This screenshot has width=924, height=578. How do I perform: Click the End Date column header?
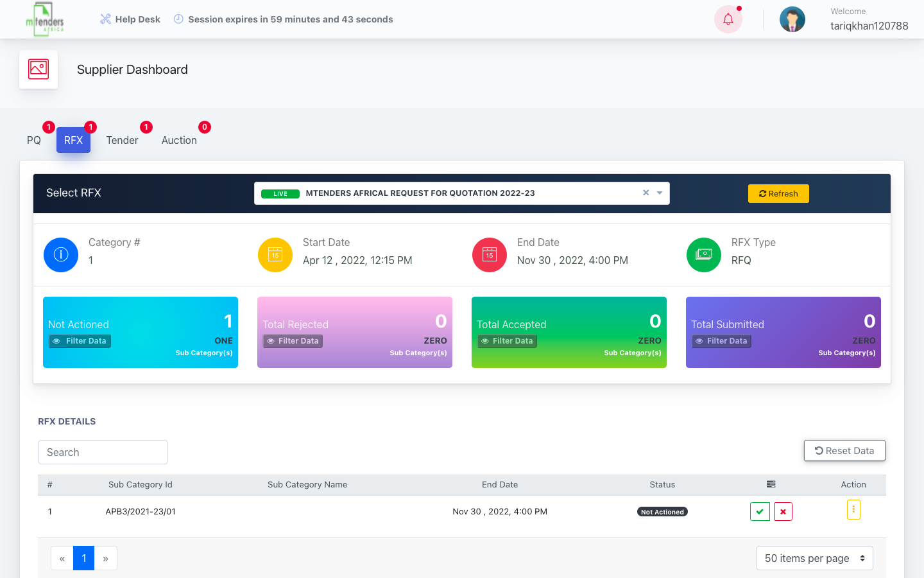(500, 485)
